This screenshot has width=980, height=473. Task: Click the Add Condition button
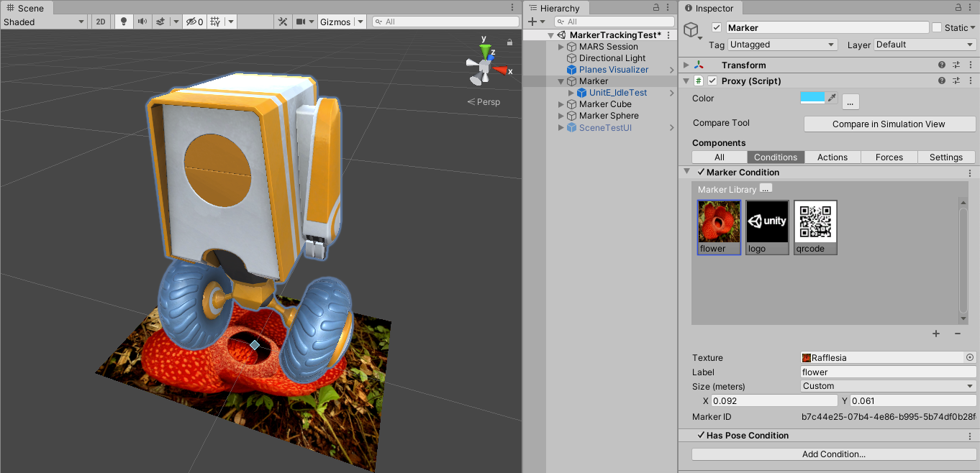pyautogui.click(x=833, y=454)
